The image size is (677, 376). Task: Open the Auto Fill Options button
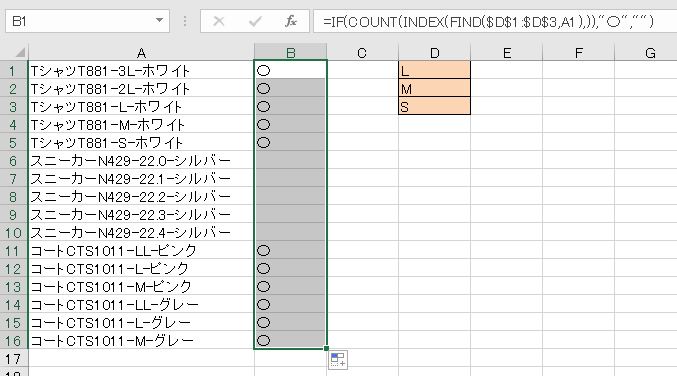point(338,359)
